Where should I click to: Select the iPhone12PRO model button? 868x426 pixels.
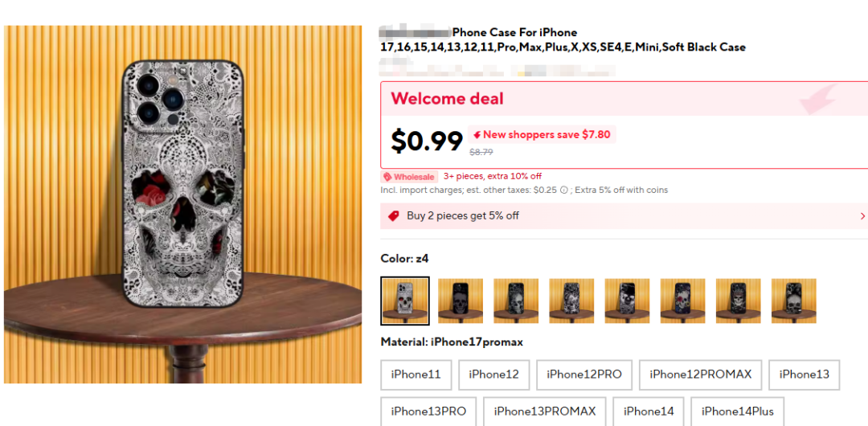tap(584, 375)
